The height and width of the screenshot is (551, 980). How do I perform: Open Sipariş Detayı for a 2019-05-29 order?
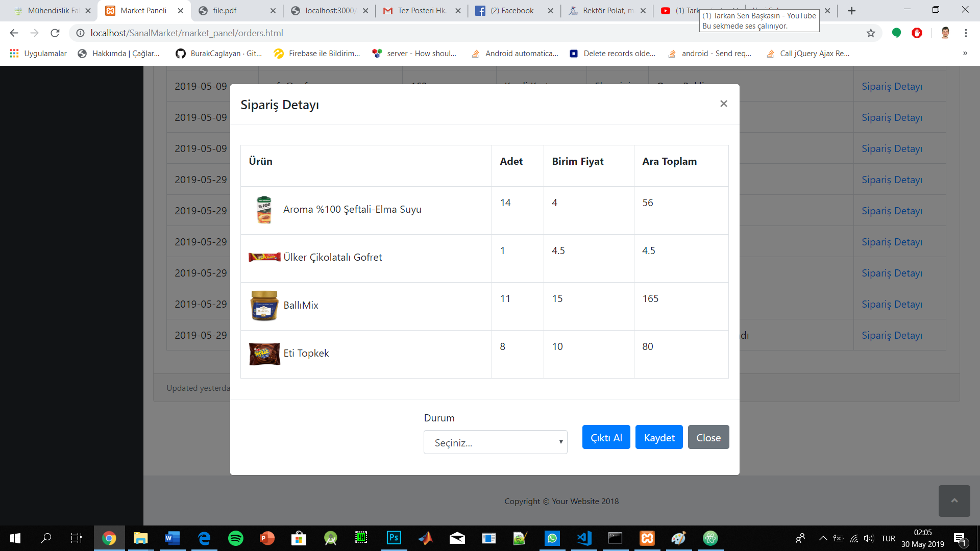pos(892,180)
